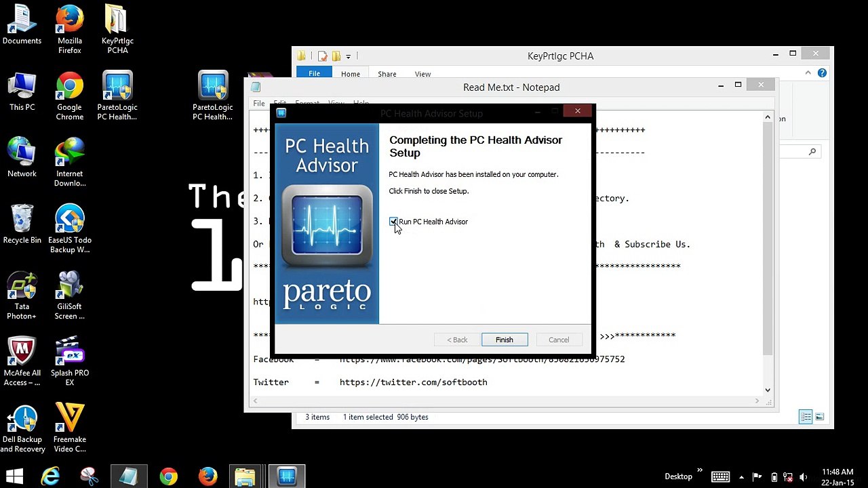Switch Explorer to large icons view
The width and height of the screenshot is (868, 488).
(x=819, y=417)
